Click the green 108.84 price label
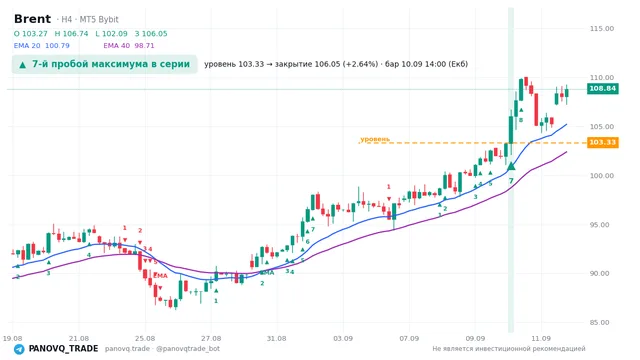The width and height of the screenshot is (640, 360). pyautogui.click(x=602, y=89)
